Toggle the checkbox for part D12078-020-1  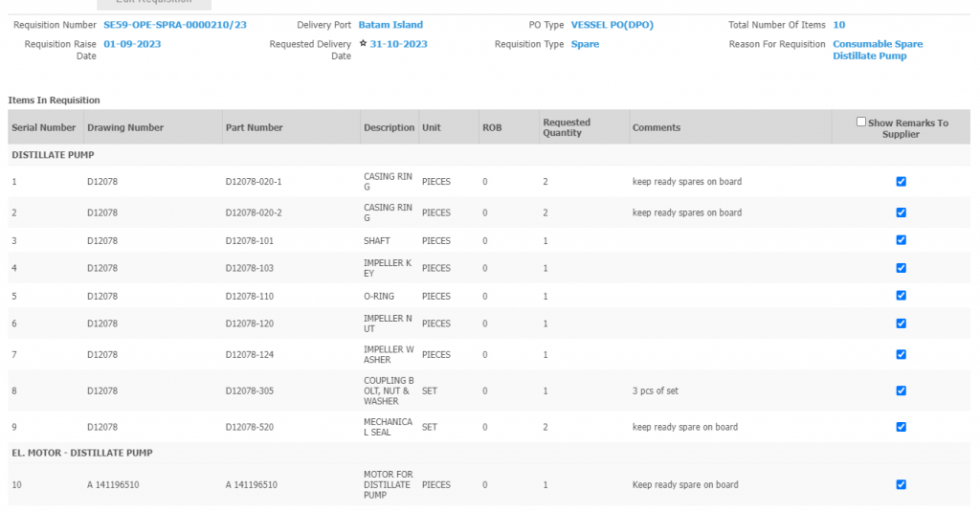pyautogui.click(x=901, y=182)
